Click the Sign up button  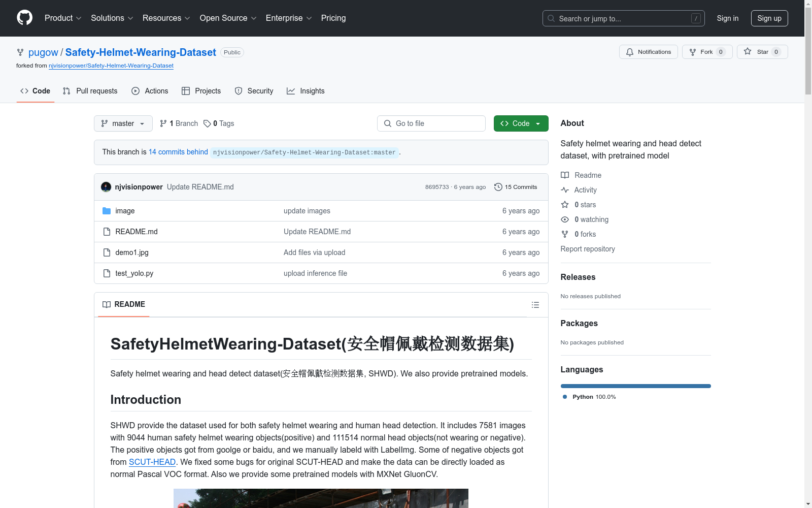coord(769,18)
